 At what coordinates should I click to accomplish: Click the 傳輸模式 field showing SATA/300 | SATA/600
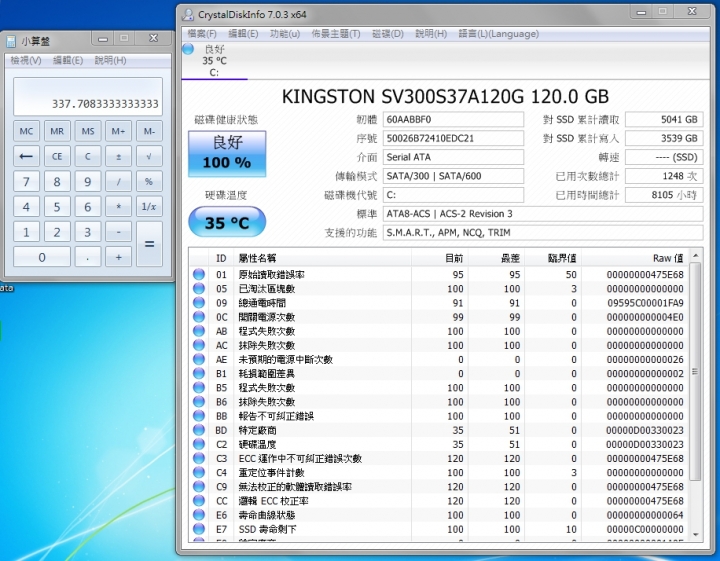click(x=453, y=176)
